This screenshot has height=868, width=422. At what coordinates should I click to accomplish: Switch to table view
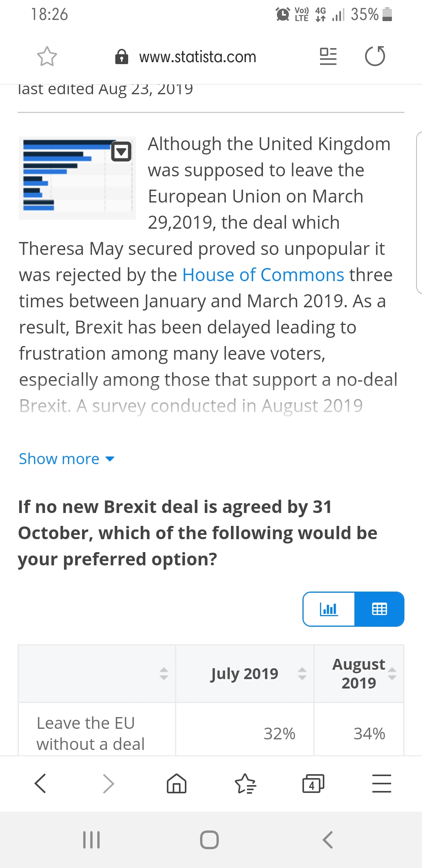point(379,609)
